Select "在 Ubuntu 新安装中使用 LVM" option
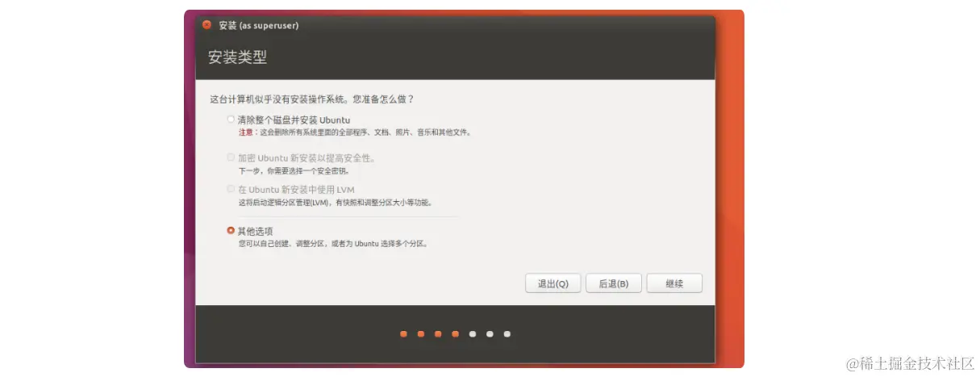Image resolution: width=980 pixels, height=377 pixels. click(x=231, y=189)
